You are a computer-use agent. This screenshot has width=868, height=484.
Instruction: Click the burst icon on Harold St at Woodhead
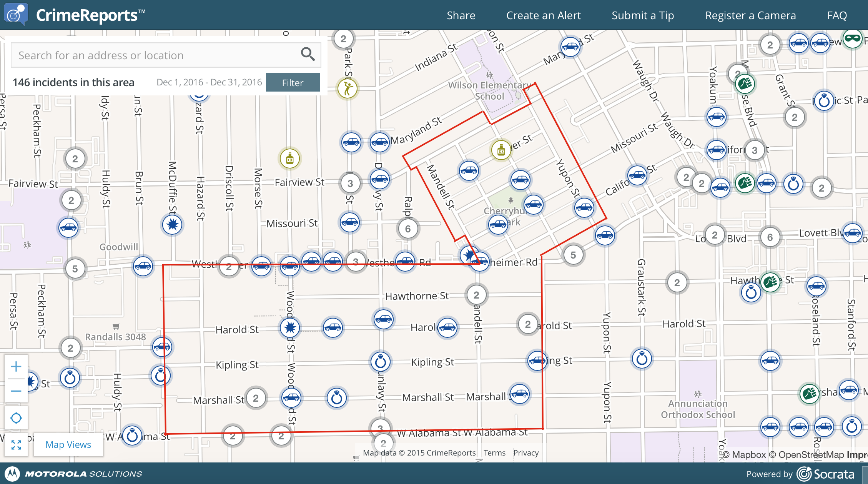click(x=290, y=328)
